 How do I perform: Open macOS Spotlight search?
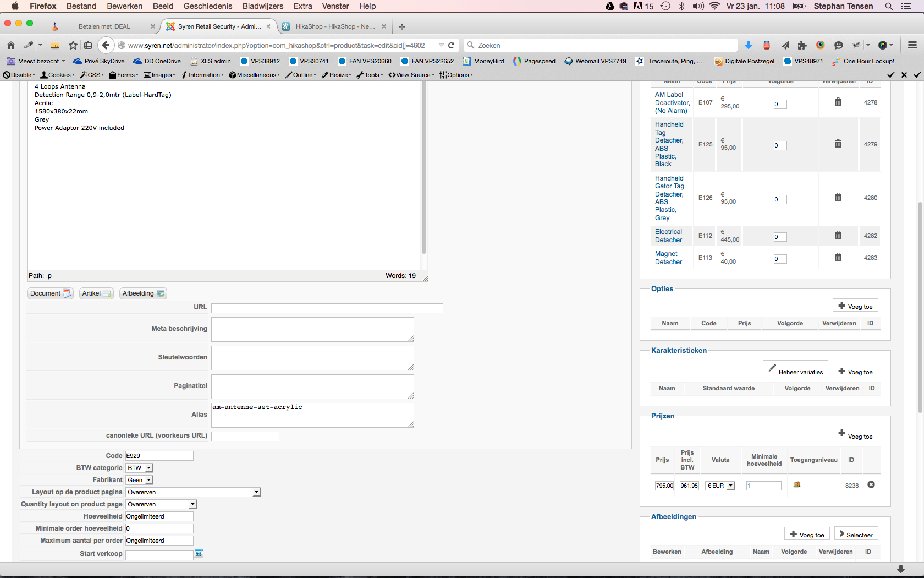[889, 6]
